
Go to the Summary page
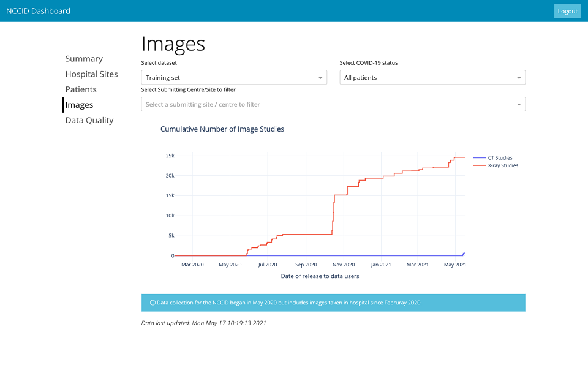point(84,59)
